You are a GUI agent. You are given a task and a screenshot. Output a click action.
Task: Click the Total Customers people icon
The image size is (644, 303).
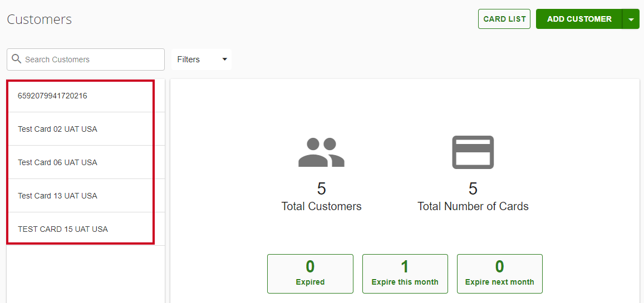tap(321, 152)
